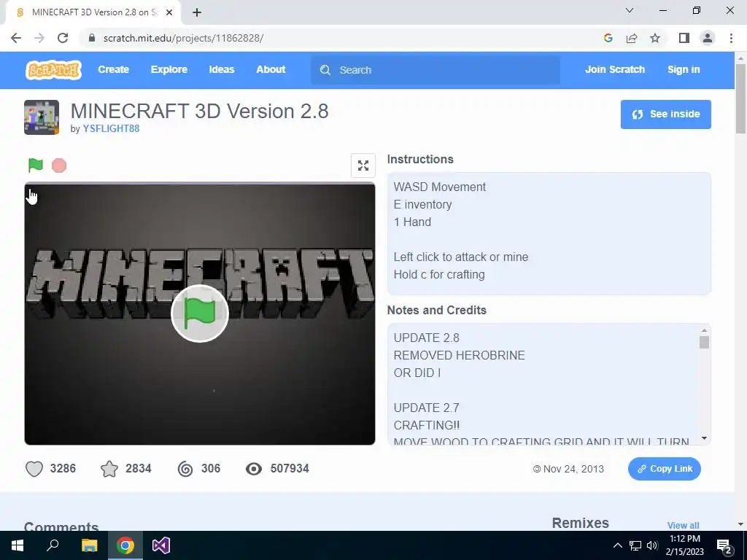Bookmark this tab with star icon
Image resolution: width=747 pixels, height=560 pixels.
click(655, 38)
